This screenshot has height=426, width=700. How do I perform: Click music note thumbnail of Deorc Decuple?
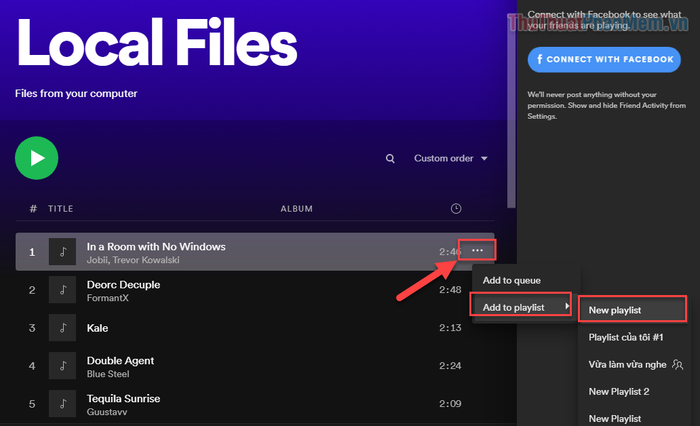62,290
